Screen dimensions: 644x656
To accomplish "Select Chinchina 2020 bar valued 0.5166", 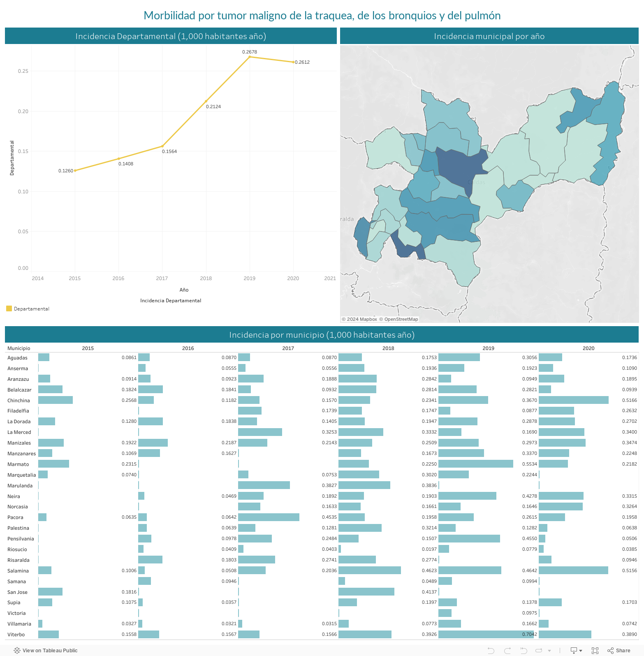I will point(574,400).
